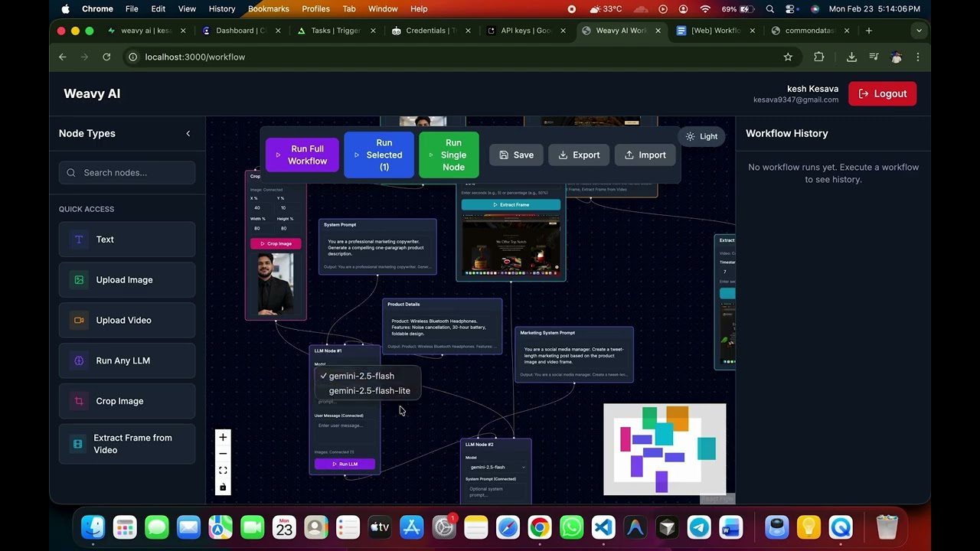The height and width of the screenshot is (551, 980).
Task: Click the Width % field in Crop node
Action: [262, 228]
